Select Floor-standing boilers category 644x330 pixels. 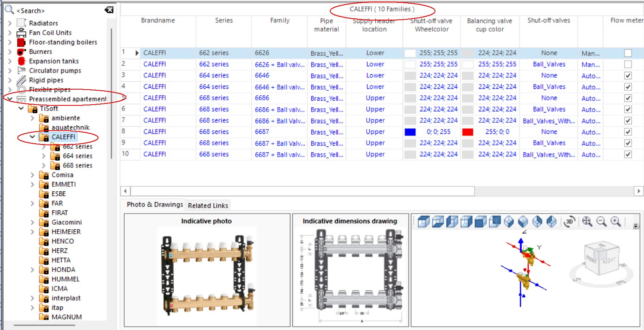(63, 42)
